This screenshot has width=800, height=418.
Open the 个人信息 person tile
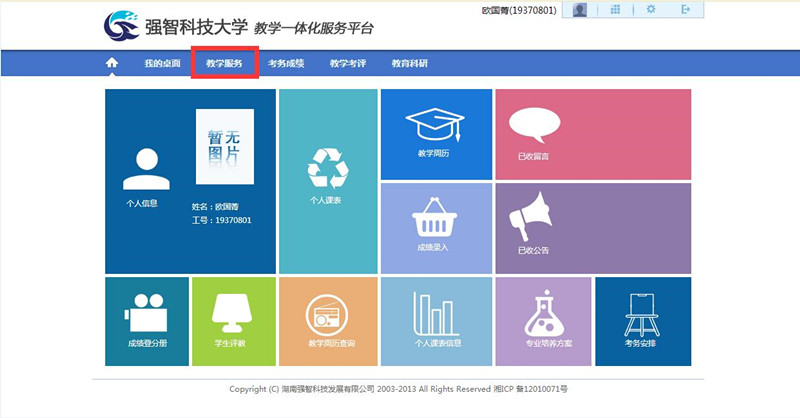(141, 176)
